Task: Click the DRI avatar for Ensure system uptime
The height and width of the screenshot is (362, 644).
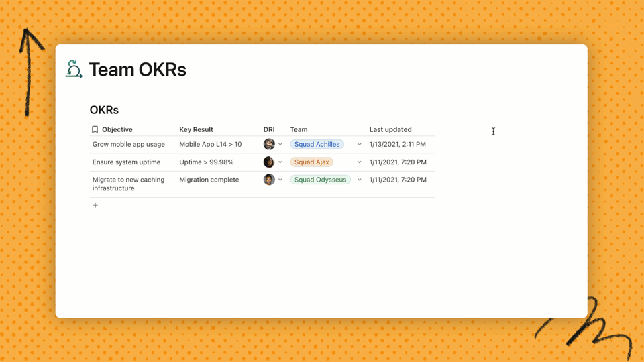Action: click(269, 162)
